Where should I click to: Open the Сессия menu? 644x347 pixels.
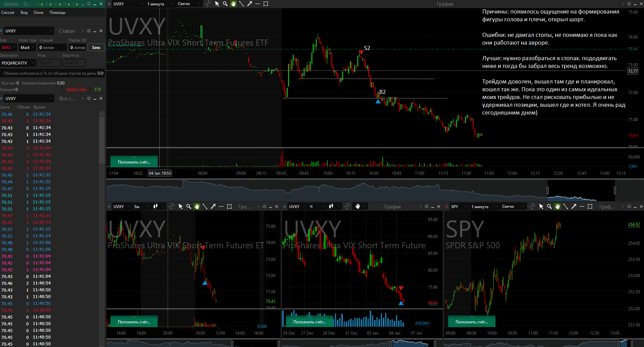tap(8, 13)
